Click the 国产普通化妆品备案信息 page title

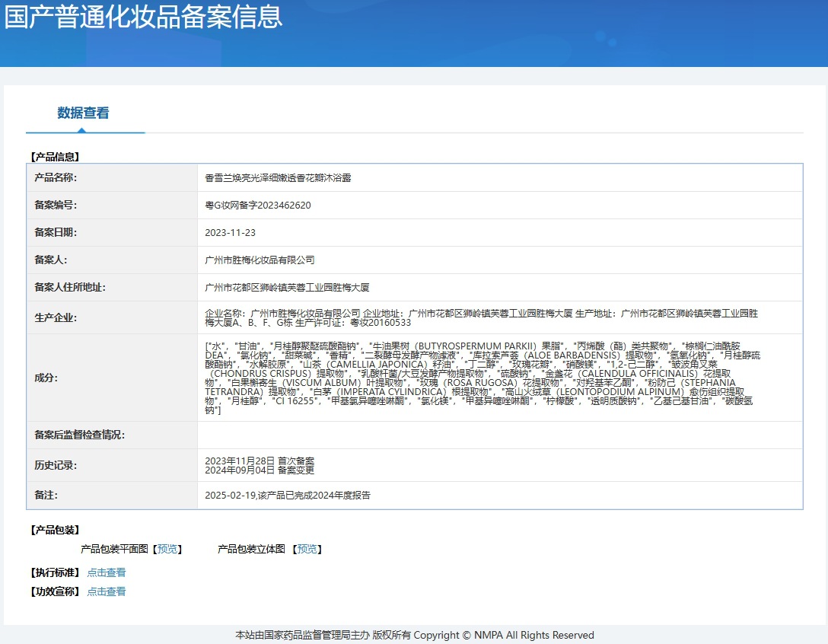[x=143, y=17]
